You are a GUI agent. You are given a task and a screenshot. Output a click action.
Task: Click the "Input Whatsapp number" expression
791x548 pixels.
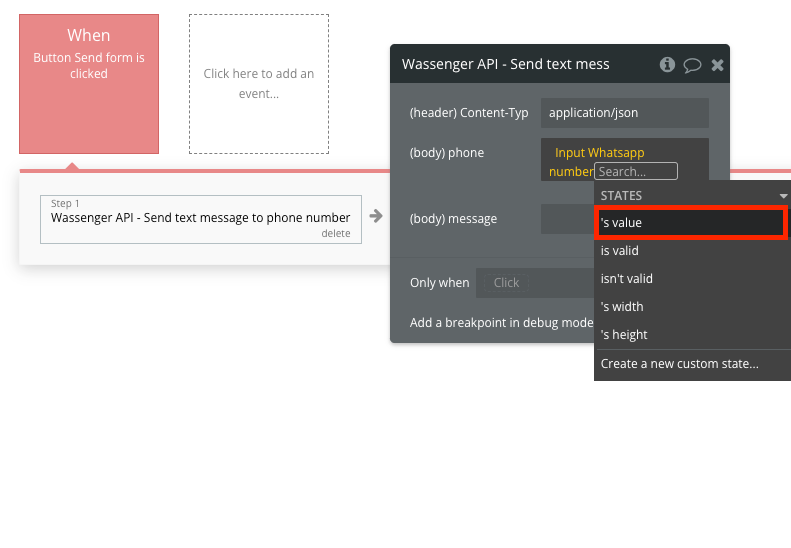click(x=598, y=153)
